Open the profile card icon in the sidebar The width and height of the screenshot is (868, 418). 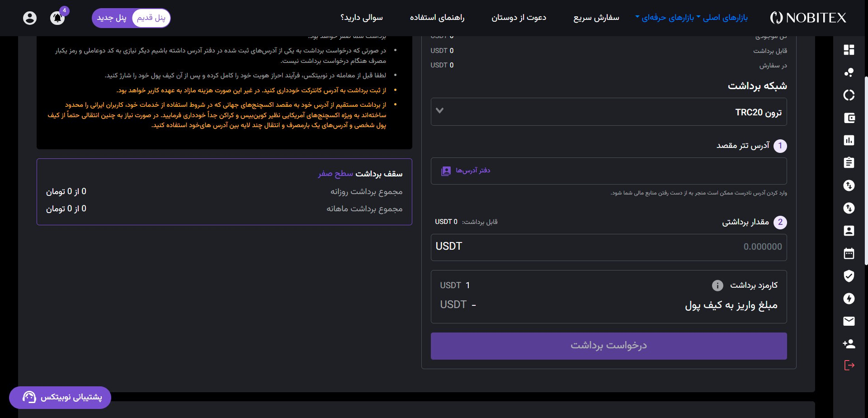[x=849, y=231]
